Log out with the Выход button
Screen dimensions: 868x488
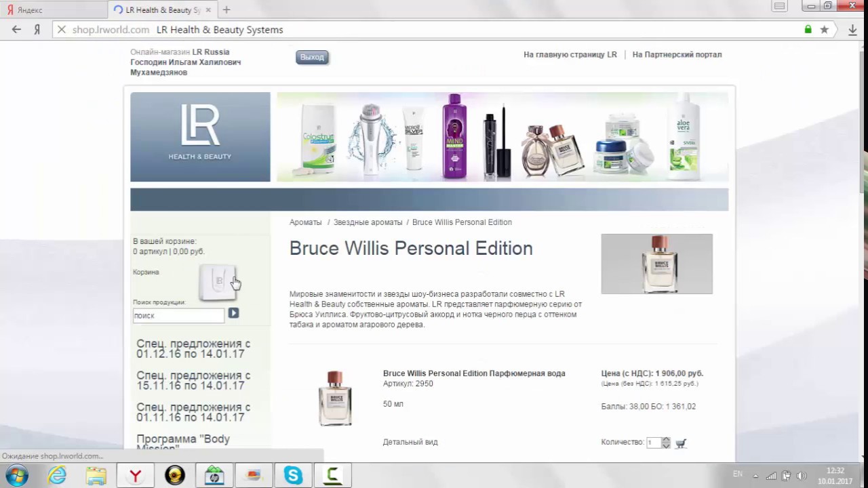click(x=312, y=58)
